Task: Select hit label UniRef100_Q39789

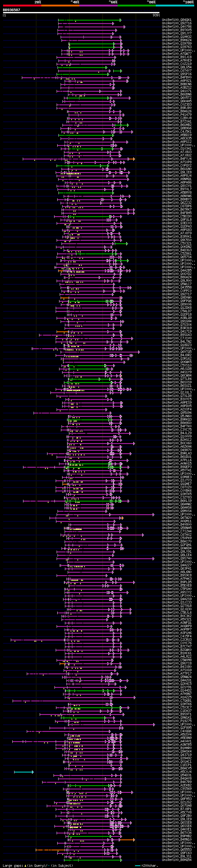Action: [177, 43]
